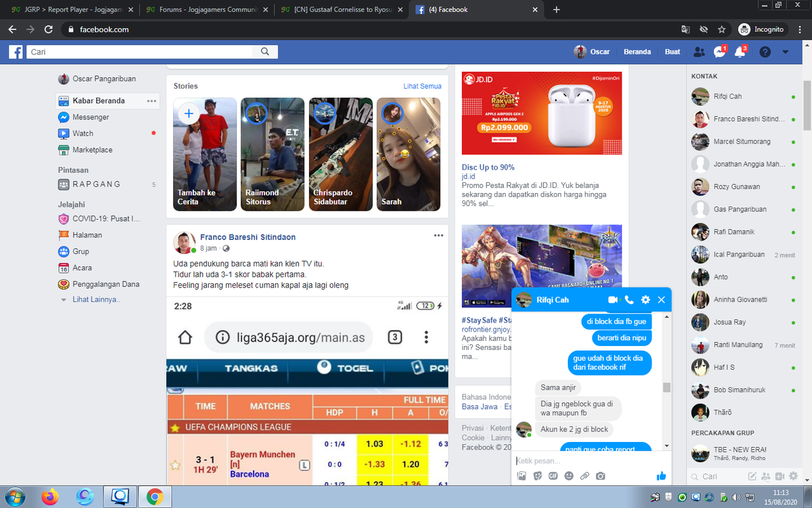The image size is (812, 508).
Task: Click the translate page icon in address bar
Action: click(686, 29)
